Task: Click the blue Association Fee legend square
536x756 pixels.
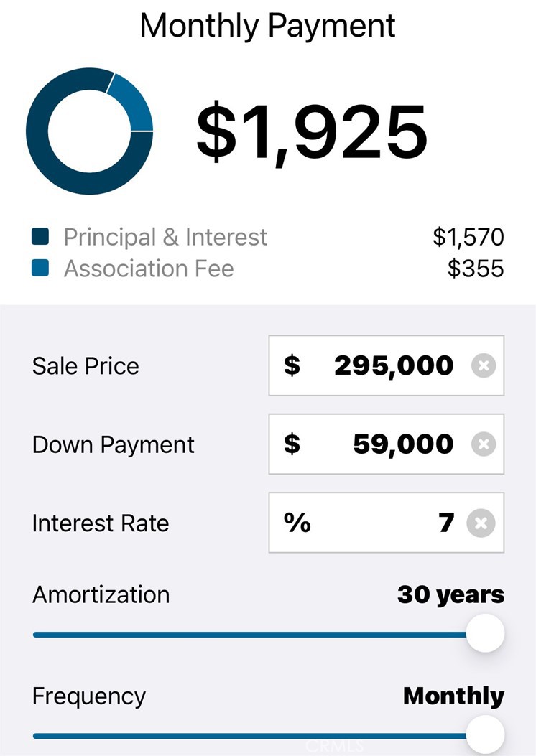Action: (x=40, y=269)
